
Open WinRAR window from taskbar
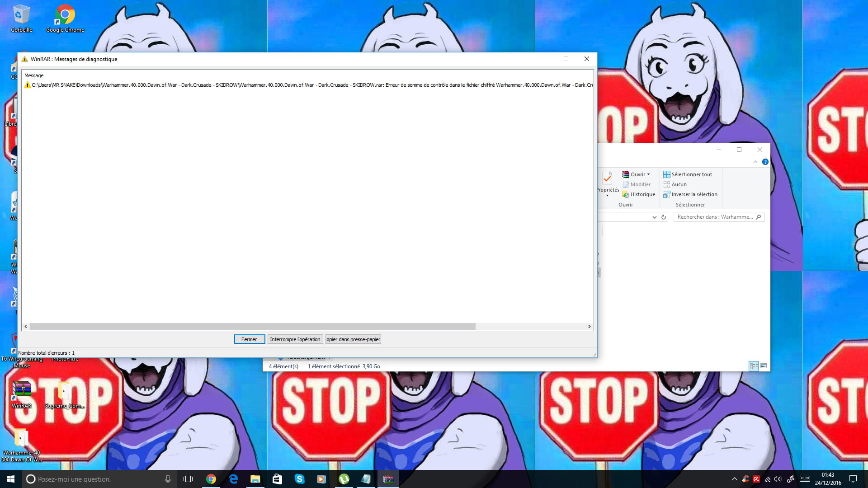pyautogui.click(x=388, y=479)
